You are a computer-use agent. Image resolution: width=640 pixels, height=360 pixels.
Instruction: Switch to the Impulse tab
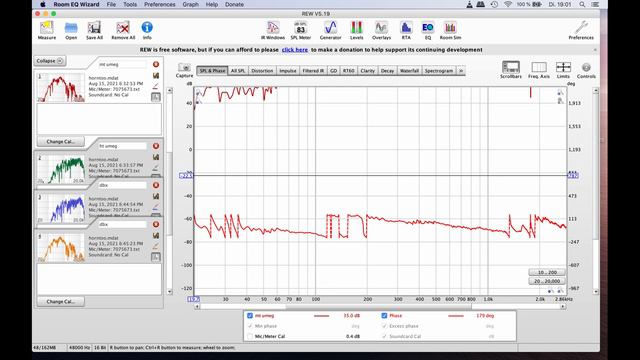point(288,71)
